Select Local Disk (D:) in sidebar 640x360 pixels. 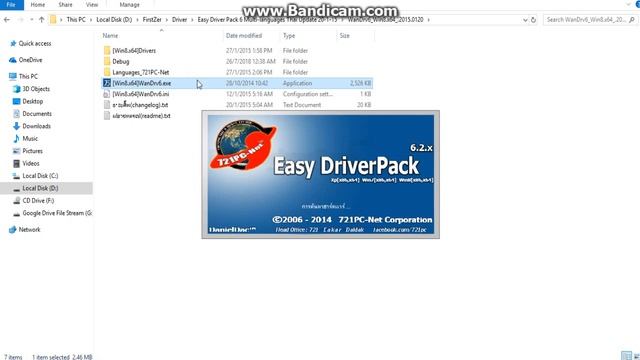click(40, 188)
